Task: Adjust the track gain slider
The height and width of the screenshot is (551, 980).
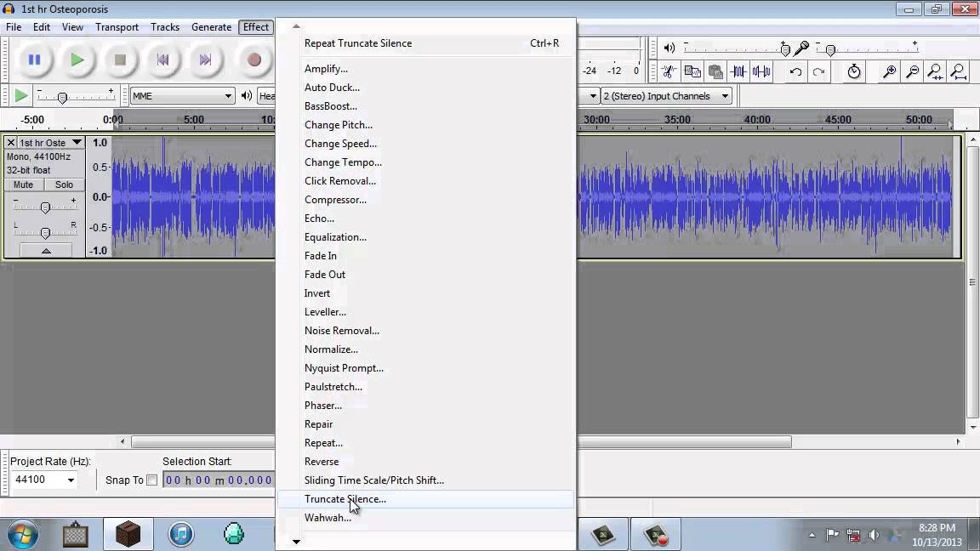Action: click(45, 207)
